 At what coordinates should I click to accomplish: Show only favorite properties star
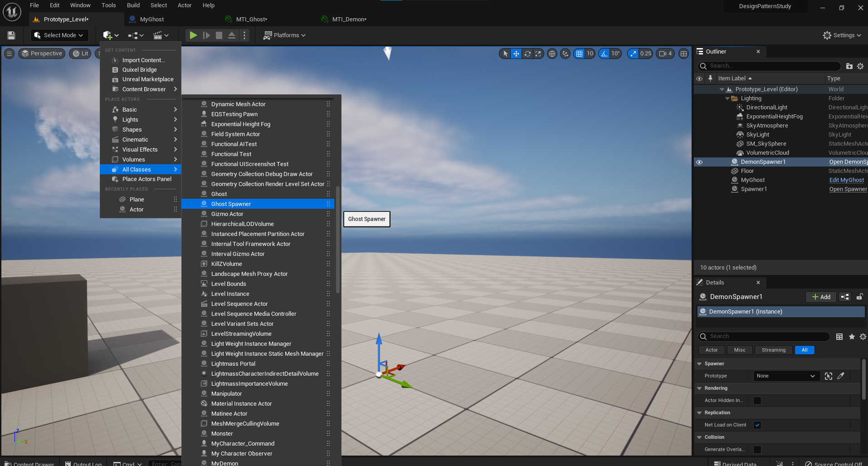[852, 337]
